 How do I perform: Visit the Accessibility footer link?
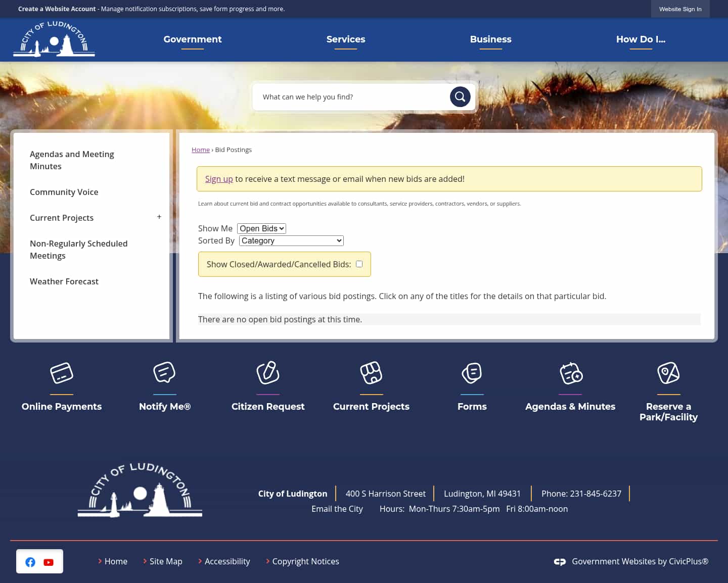227,561
